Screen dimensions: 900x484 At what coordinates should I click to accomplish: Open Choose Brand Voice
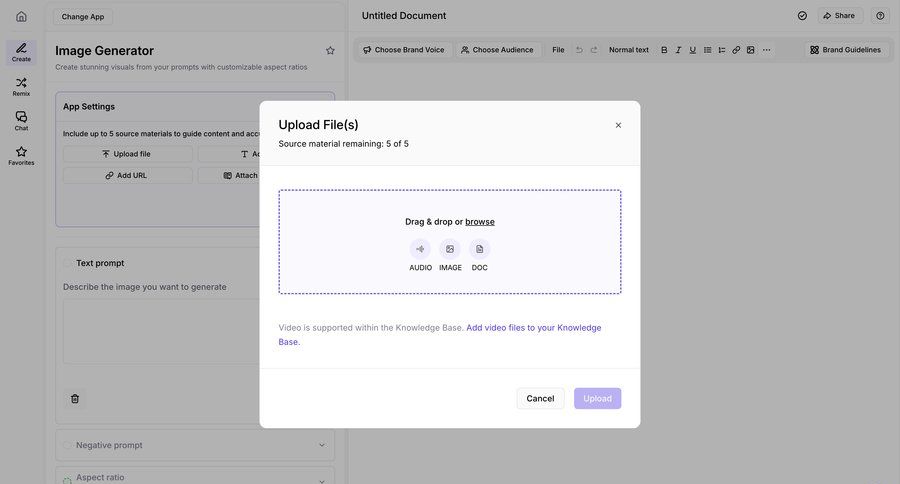pos(404,50)
